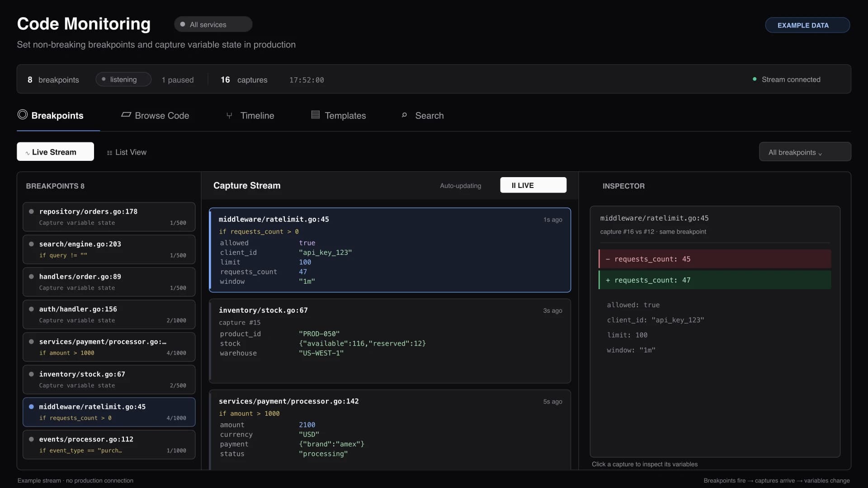Click the 17:52:00 timestamp
This screenshot has height=488, width=868.
pyautogui.click(x=307, y=80)
